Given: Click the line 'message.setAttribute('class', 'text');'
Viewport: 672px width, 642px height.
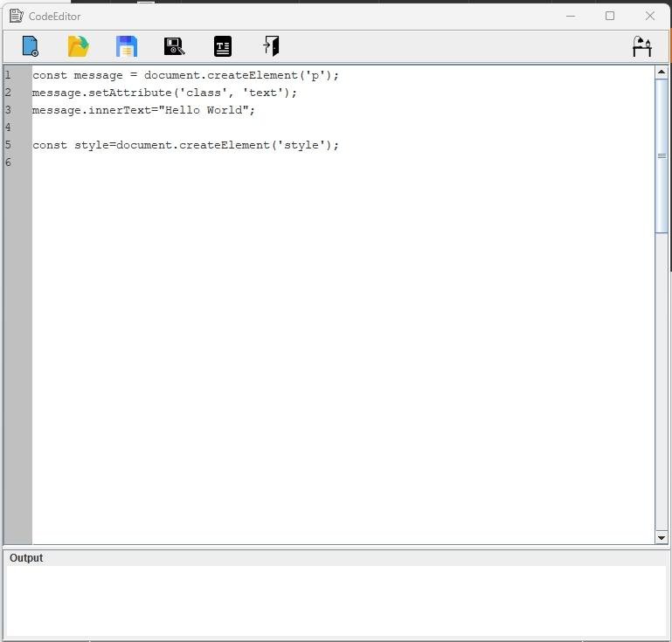Looking at the screenshot, I should coord(164,93).
